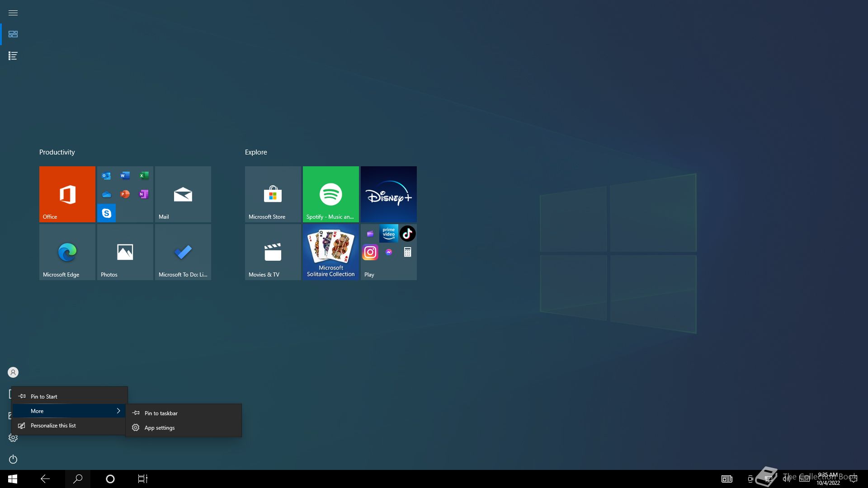The height and width of the screenshot is (488, 868).
Task: Switch to Pinned tiles view
Action: tap(13, 34)
